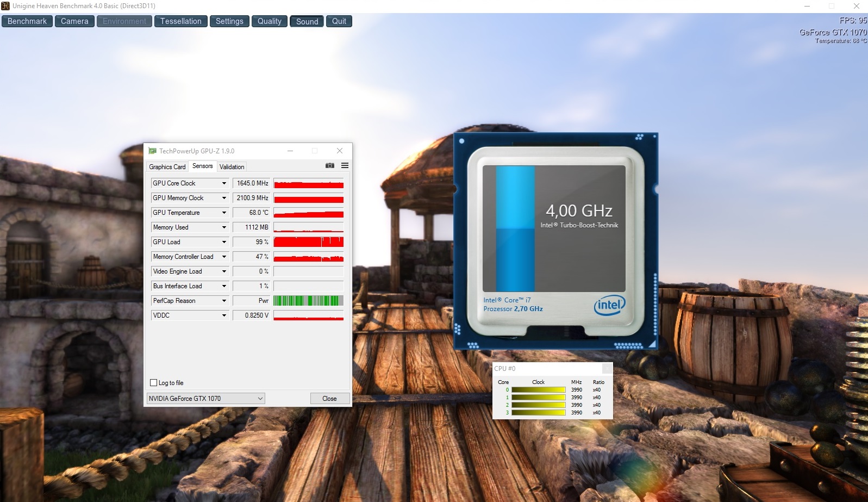The width and height of the screenshot is (868, 502).
Task: Click the 1645.0 MHz core clock value
Action: [x=252, y=183]
